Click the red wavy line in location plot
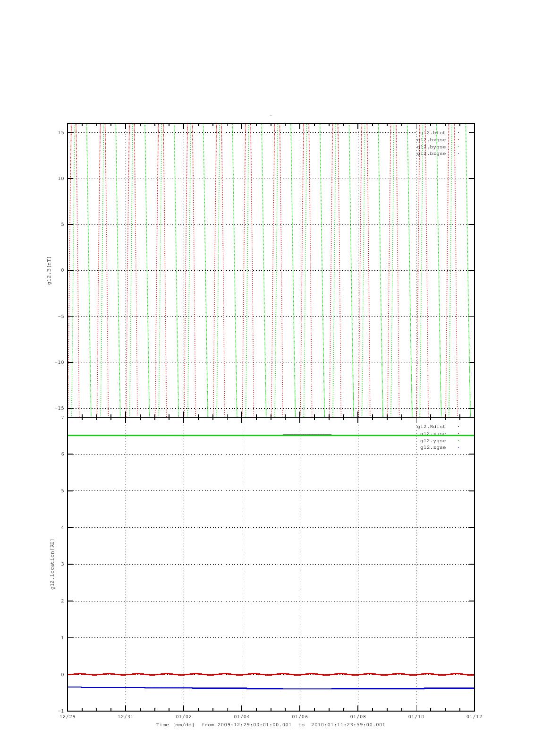This screenshot has height=756, width=534. [x=271, y=674]
